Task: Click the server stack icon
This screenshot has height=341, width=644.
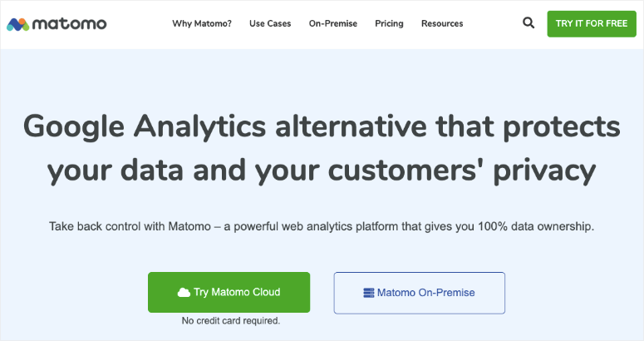Action: click(x=369, y=293)
